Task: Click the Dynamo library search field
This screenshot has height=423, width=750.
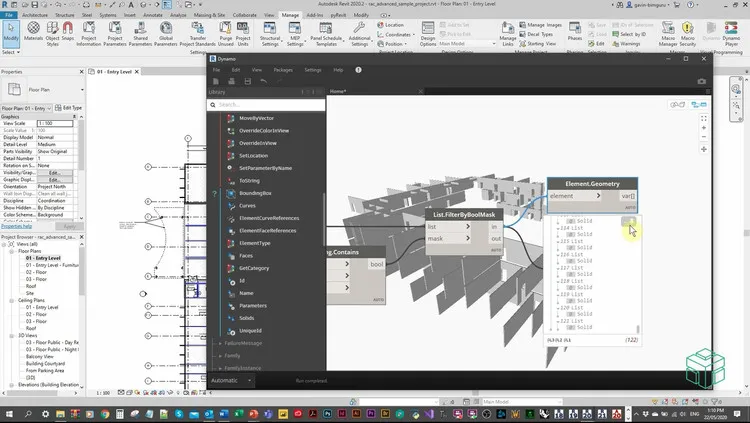Action: coord(266,104)
